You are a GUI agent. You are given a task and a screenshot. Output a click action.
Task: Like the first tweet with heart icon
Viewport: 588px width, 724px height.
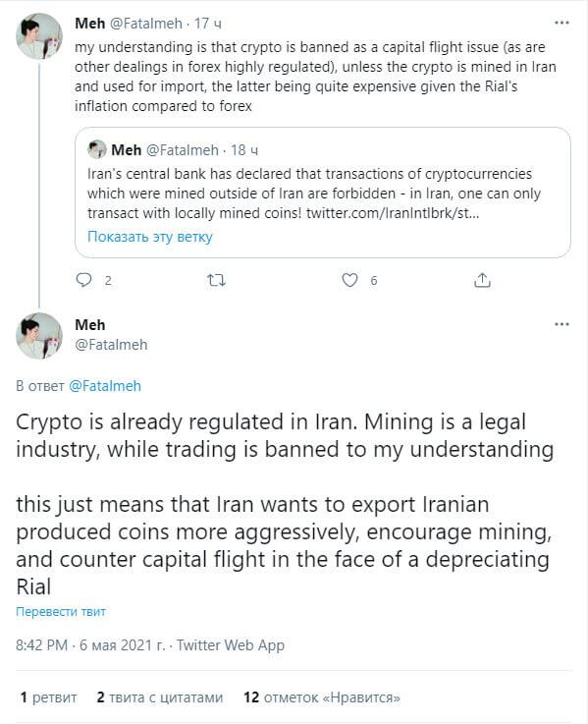[x=349, y=280]
